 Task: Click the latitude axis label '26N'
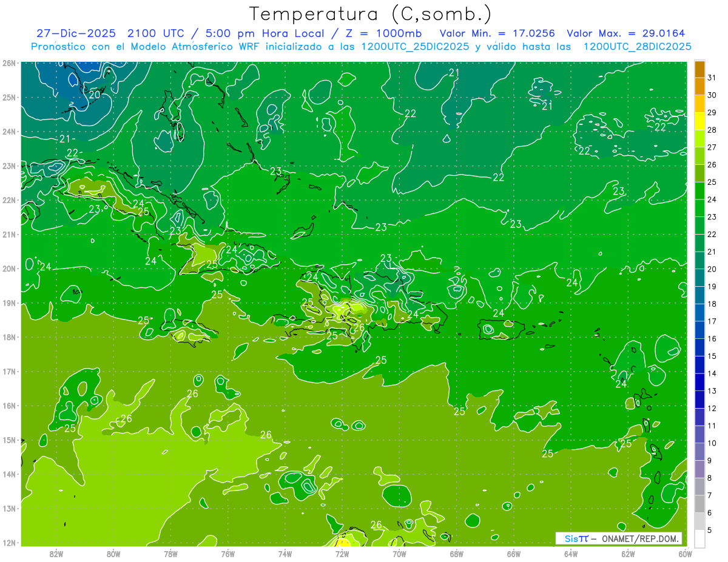coord(8,63)
